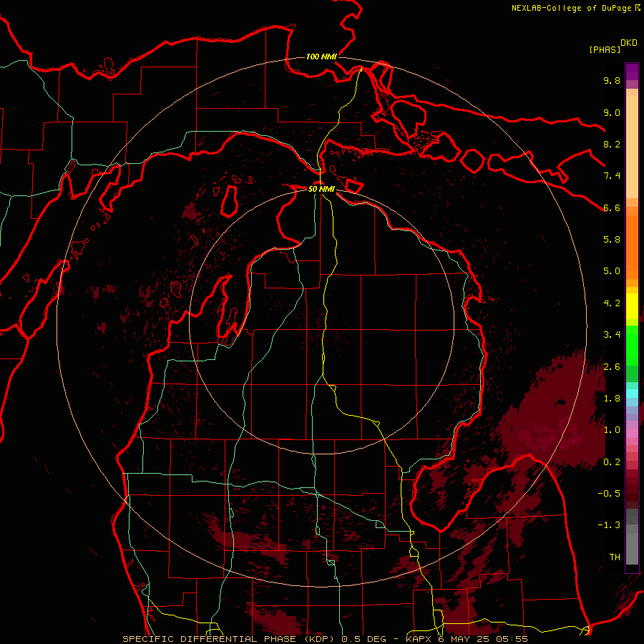The image size is (644, 644).
Task: Pick the cyan segment of color scale
Action: 632,394
